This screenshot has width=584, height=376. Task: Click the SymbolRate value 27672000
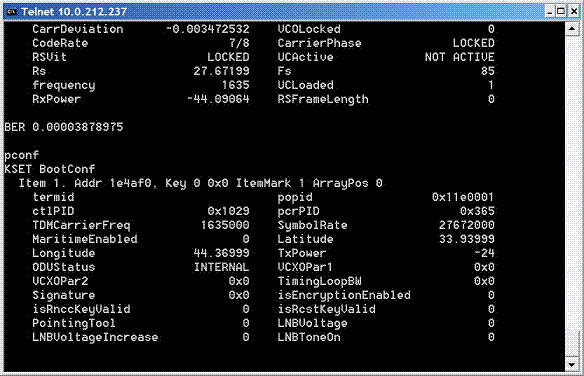(x=467, y=225)
